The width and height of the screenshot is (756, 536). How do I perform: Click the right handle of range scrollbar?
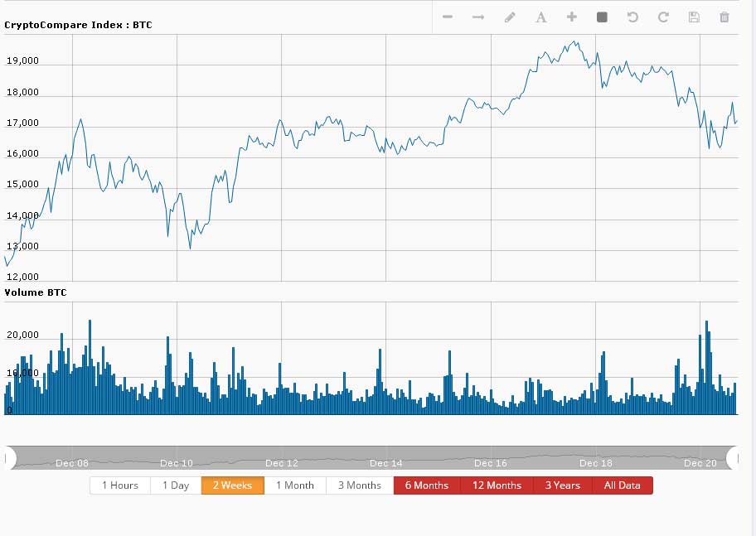[733, 457]
